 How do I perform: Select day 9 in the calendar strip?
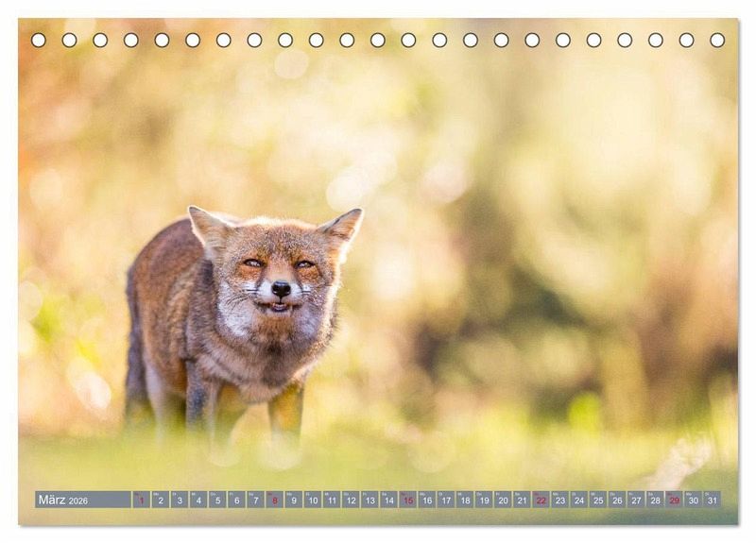coord(294,500)
